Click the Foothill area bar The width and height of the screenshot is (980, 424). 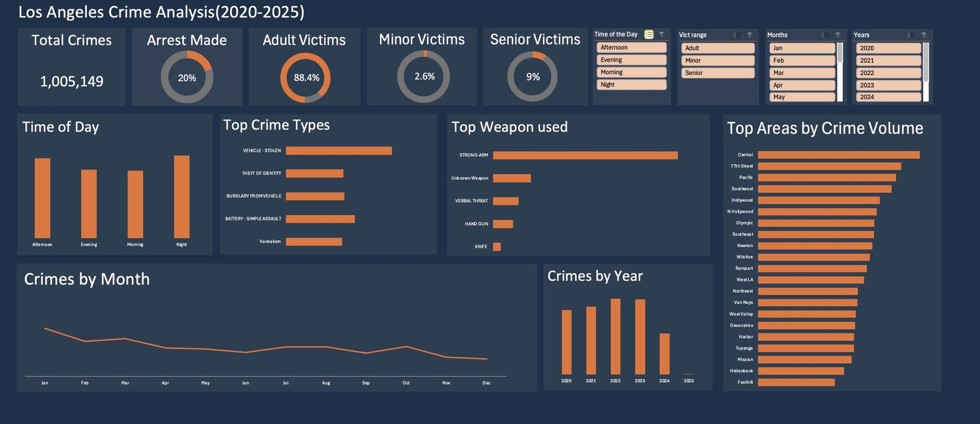pos(796,382)
